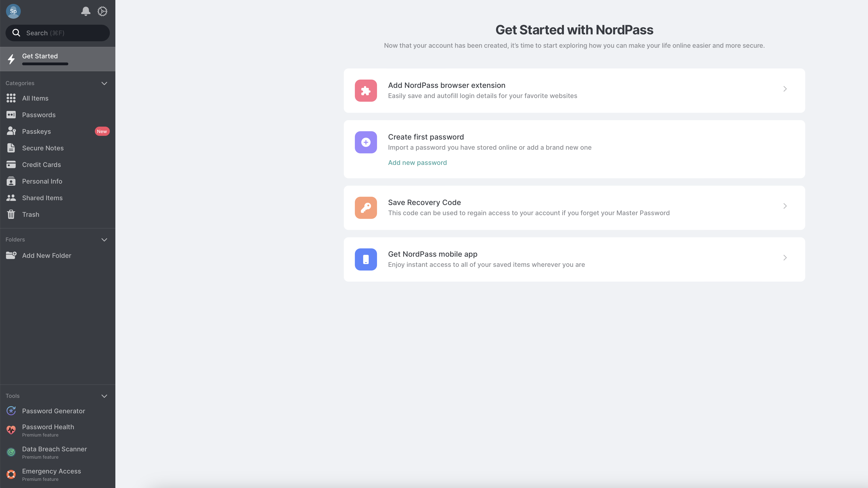Click 'This code can be used' description
Screen dimensions: 868x488
point(529,213)
